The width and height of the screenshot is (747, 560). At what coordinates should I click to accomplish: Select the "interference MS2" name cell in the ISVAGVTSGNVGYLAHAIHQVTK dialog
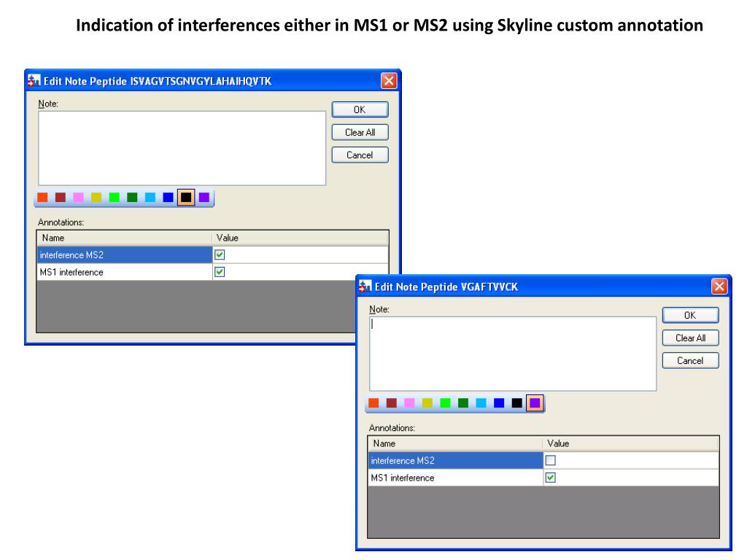(x=124, y=254)
